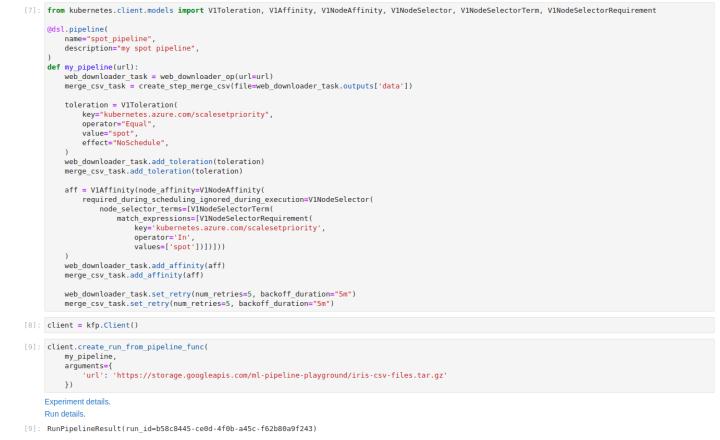Click match_expressions=[V1NodeSelectorRequirement( line
Viewport: 720px width, 440px height.
click(214, 218)
